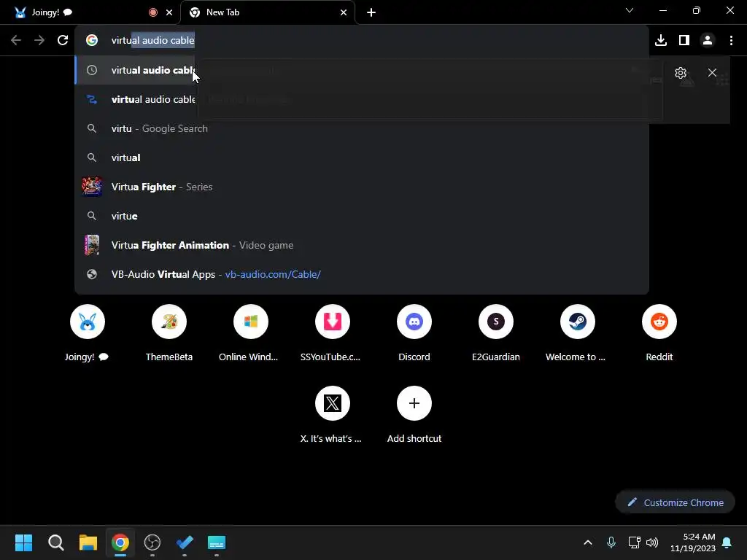Open the Reddit shortcut

click(x=659, y=333)
